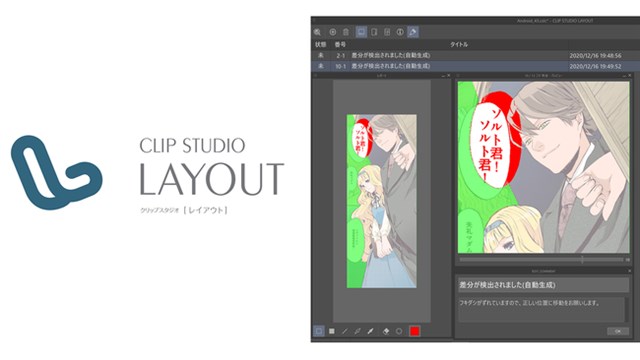640x360 pixels.
Task: Select the straight line tool
Action: 344,331
